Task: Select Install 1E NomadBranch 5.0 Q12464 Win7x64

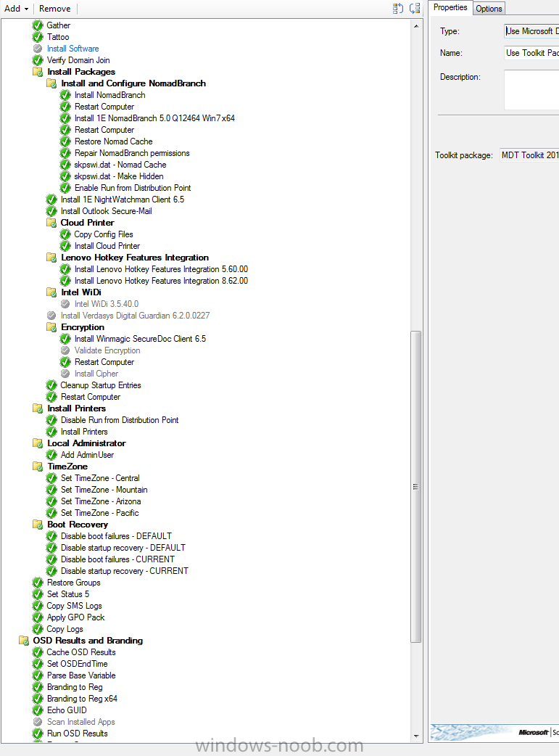Action: (154, 118)
